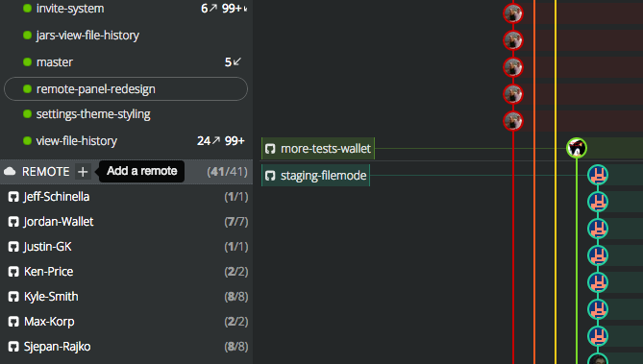643x364 pixels.
Task: Click the GitHub icon on the staging-filemode label
Action: coord(270,176)
